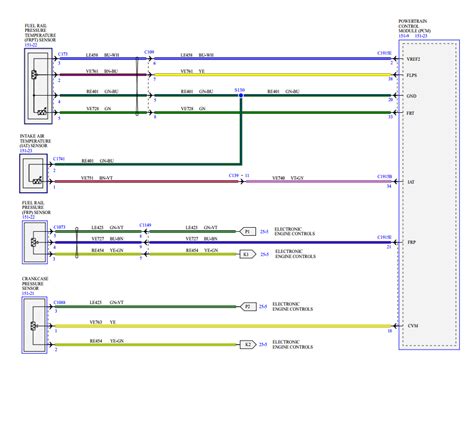
Task: Click Electronic Engine Controls text beside P1
Action: tap(295, 231)
